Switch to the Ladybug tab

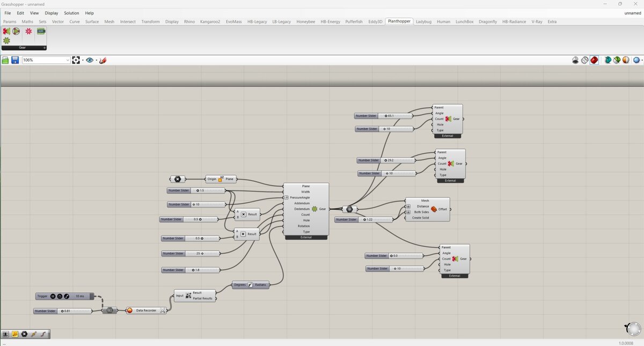tap(423, 21)
